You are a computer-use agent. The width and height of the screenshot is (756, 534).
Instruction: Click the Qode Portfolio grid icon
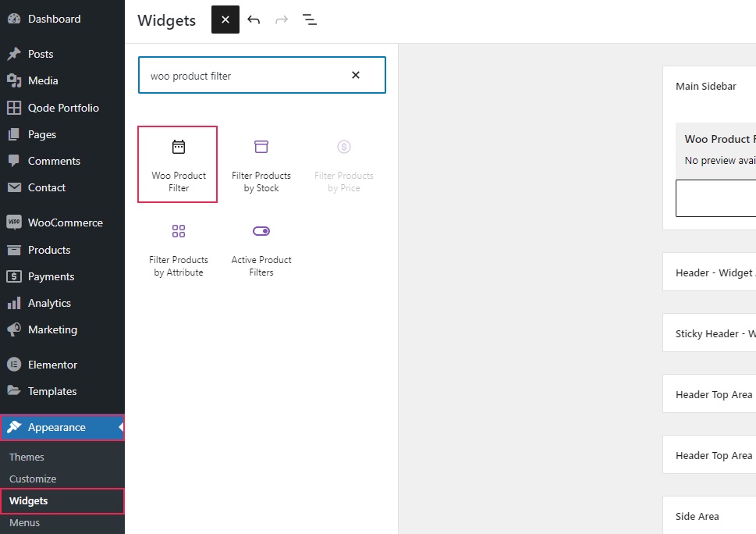(14, 108)
